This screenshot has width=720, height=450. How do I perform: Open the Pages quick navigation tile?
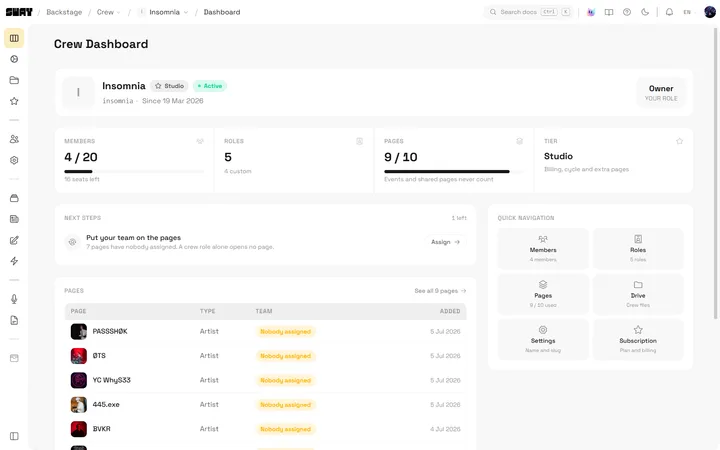coord(543,294)
